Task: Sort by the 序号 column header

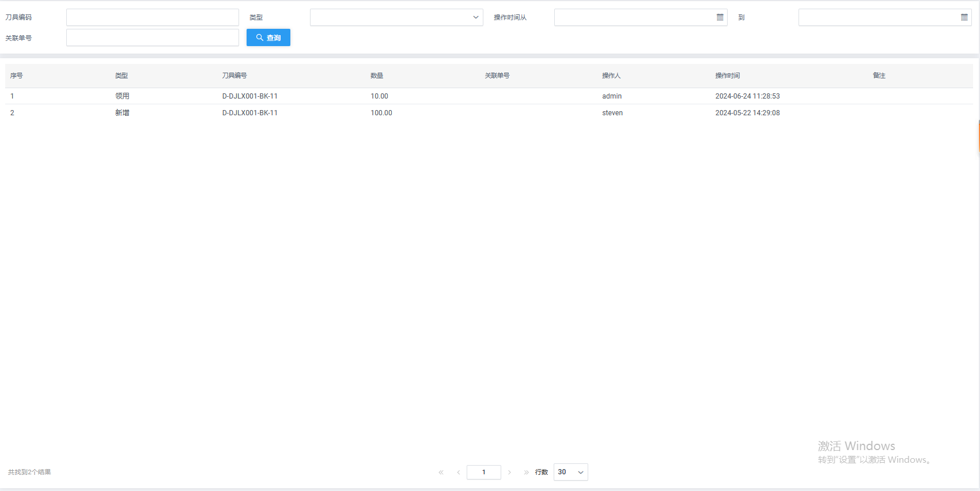Action: coord(16,75)
